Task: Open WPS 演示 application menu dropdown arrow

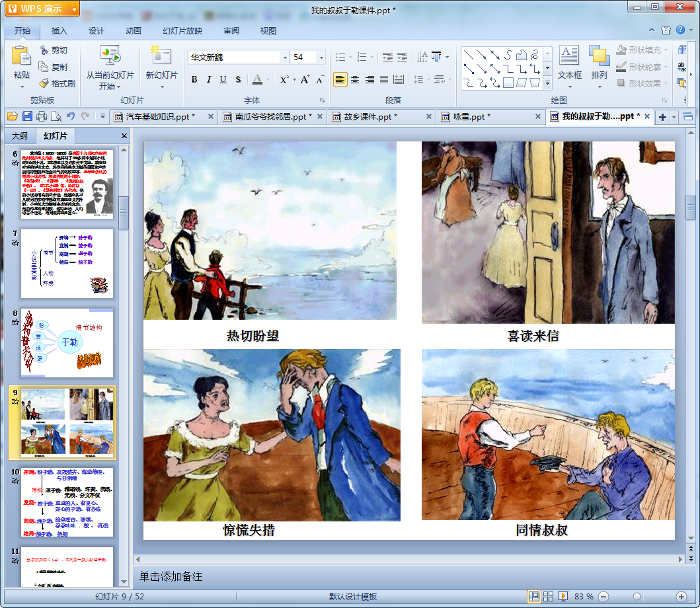Action: [74, 9]
